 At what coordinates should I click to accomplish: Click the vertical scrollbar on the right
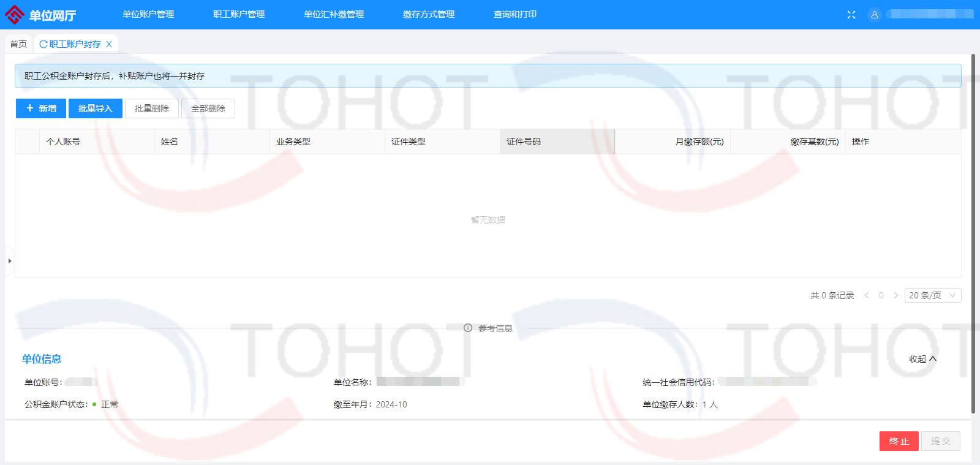(973, 233)
